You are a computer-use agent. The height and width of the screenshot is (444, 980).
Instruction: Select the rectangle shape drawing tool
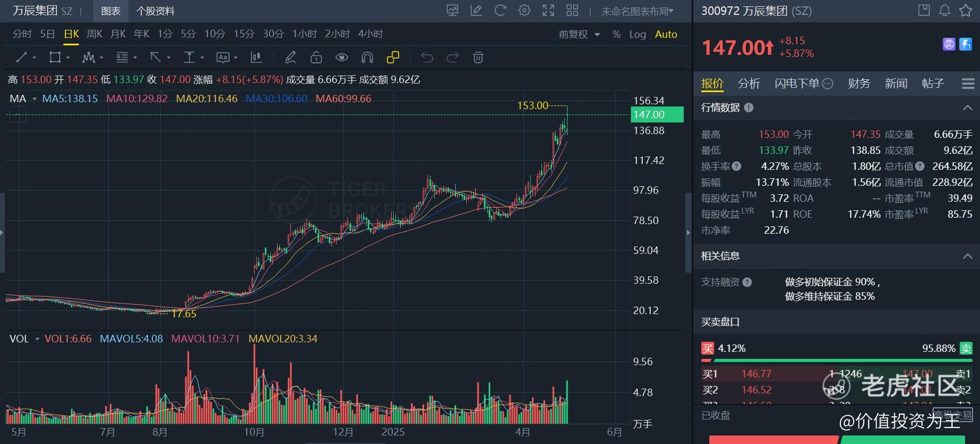[55, 57]
